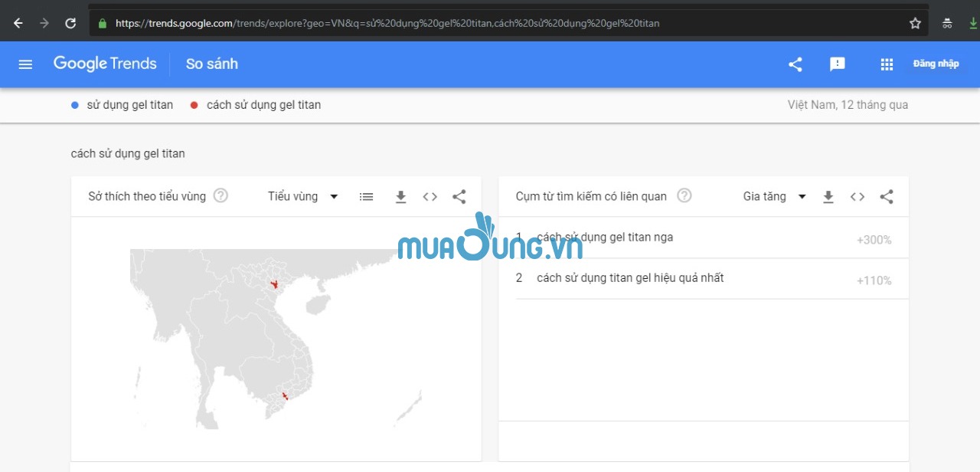
Task: Click the Đăng nhập sign-in button
Action: point(936,64)
